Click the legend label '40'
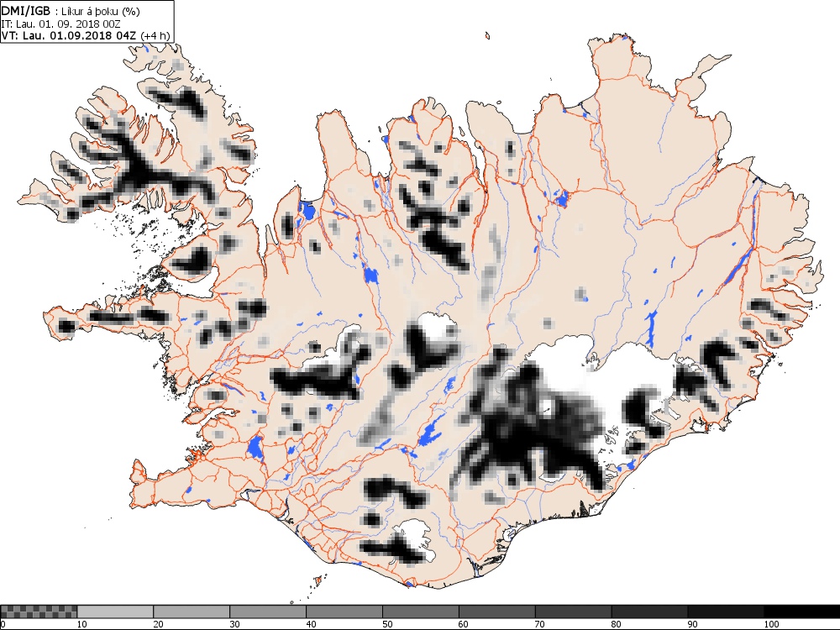The width and height of the screenshot is (840, 630). [311, 624]
